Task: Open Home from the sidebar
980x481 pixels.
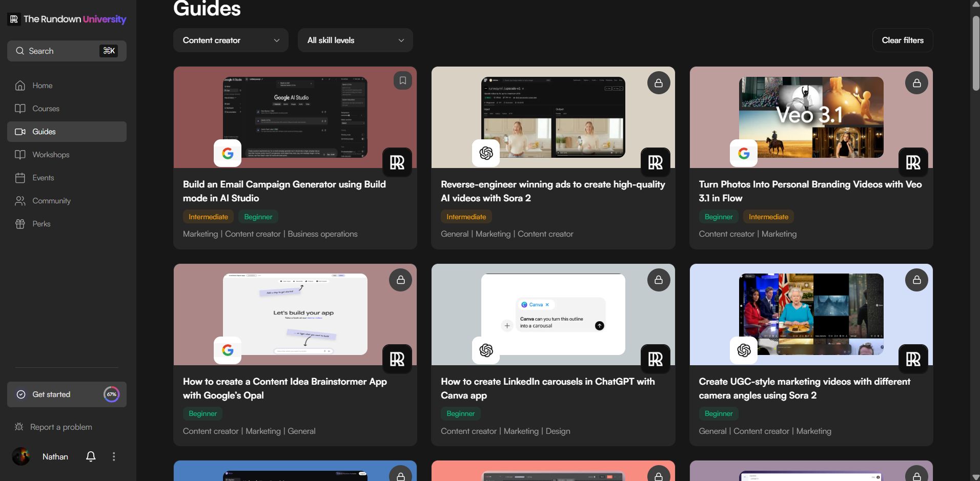Action: coord(67,86)
